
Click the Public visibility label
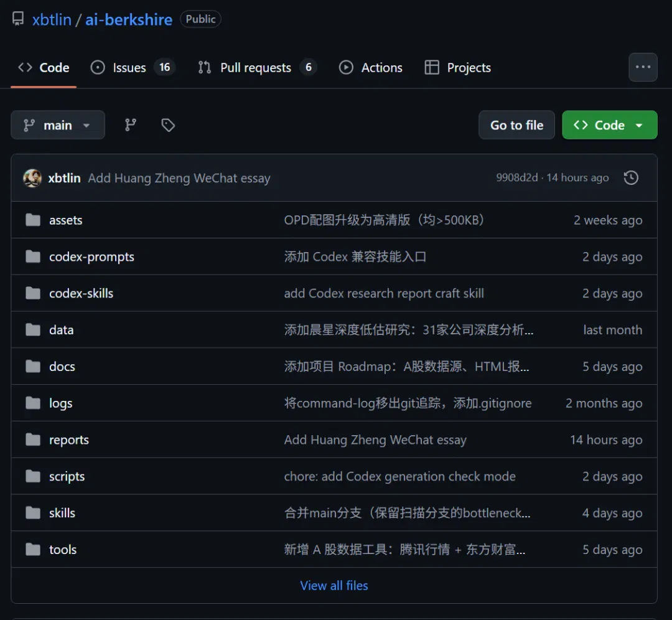click(x=200, y=19)
